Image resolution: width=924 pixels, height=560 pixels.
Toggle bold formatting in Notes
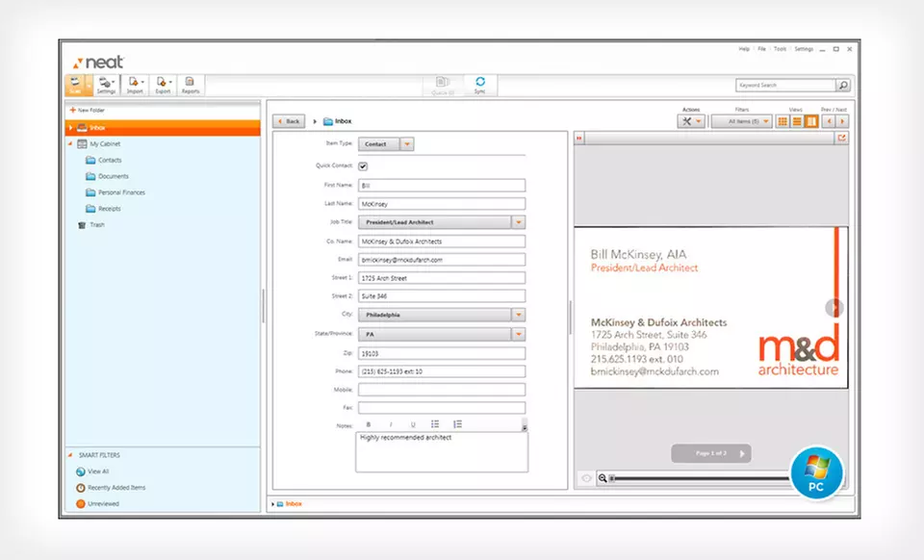[x=369, y=424]
